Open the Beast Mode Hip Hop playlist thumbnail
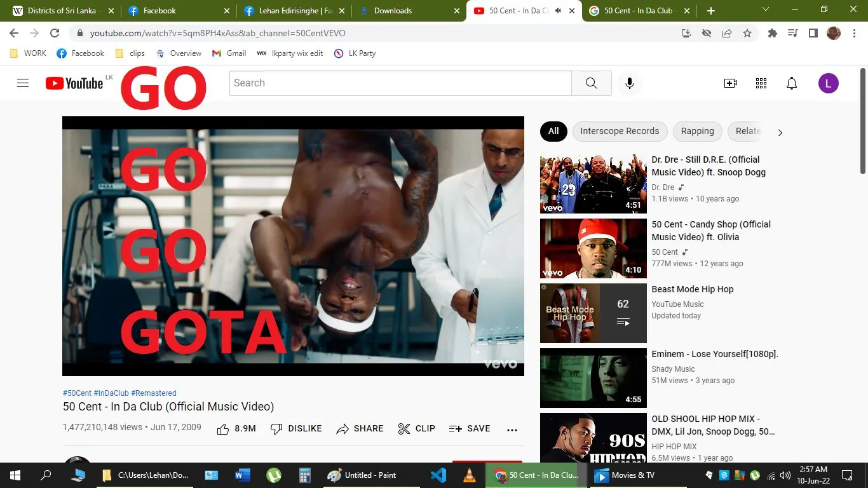Viewport: 868px width, 488px height. point(593,313)
